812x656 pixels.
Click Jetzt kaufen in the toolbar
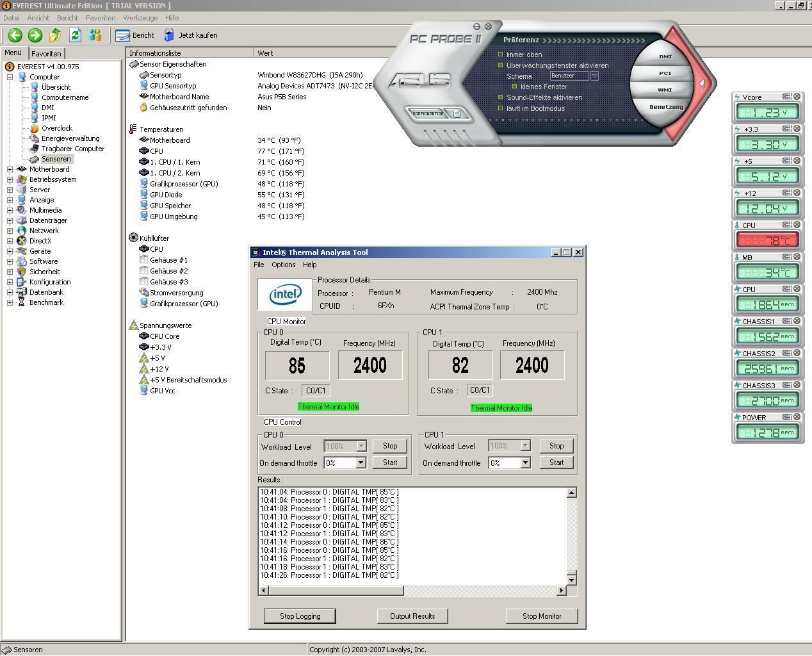pos(190,35)
